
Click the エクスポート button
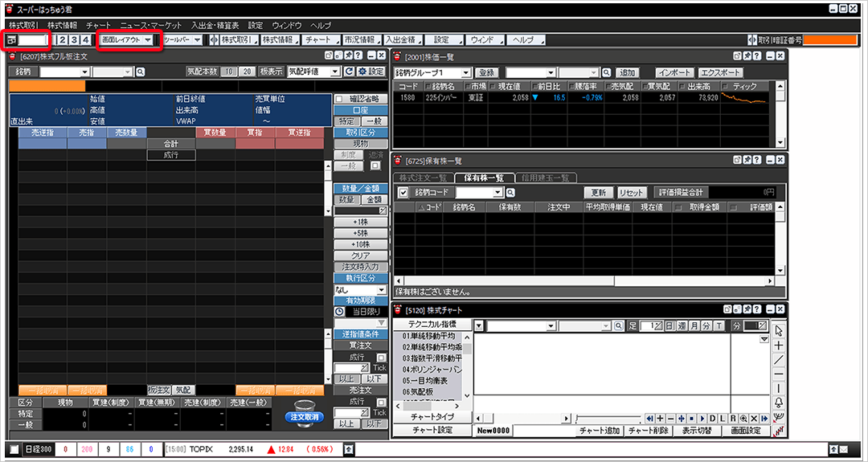click(x=721, y=72)
